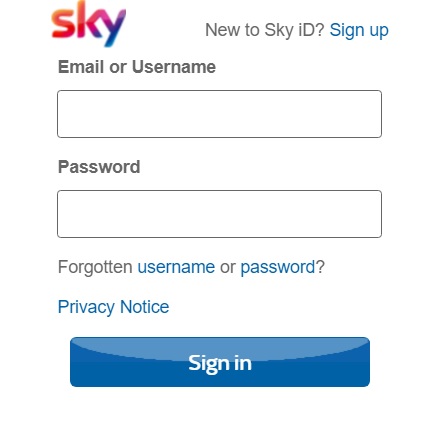Click the Password label text
Viewport: 435px width, 428px height.
pyautogui.click(x=99, y=167)
